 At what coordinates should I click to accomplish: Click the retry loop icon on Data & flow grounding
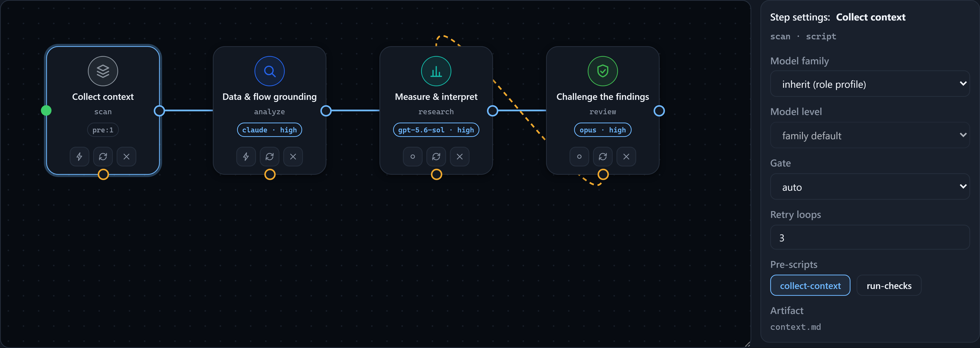pyautogui.click(x=269, y=157)
